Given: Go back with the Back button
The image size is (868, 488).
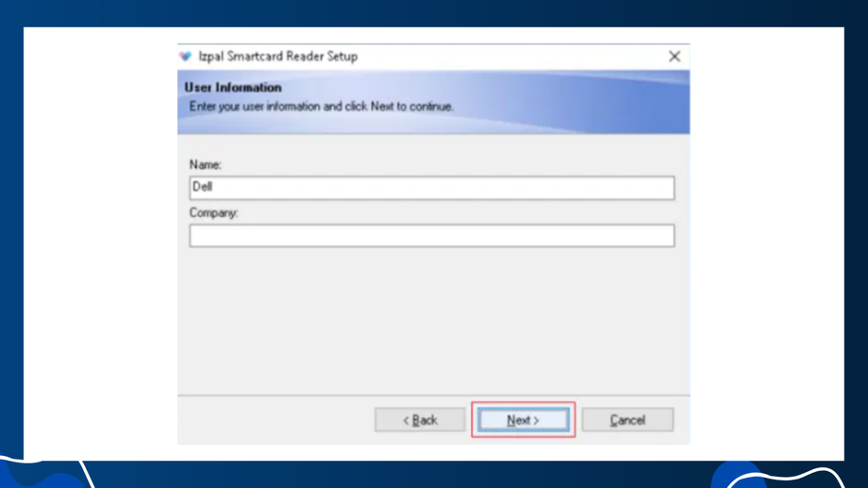Looking at the screenshot, I should click(420, 420).
